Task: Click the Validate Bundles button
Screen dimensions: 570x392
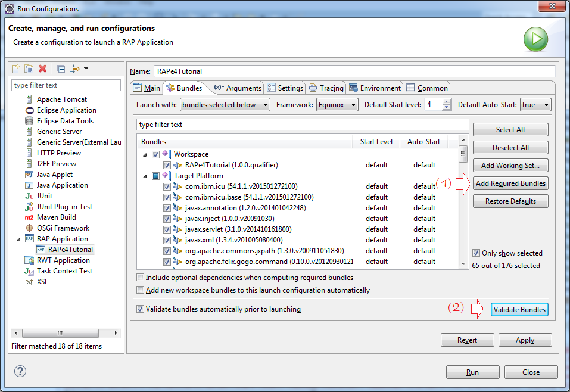Action: point(519,309)
